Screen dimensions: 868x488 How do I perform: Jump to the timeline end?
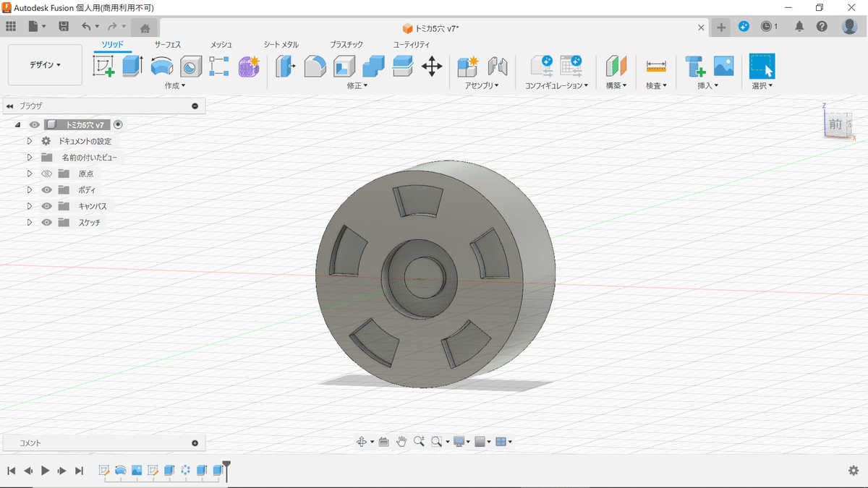coord(79,471)
